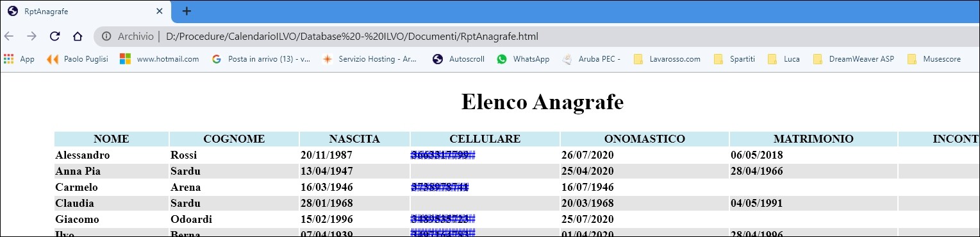The width and height of the screenshot is (980, 237).
Task: Click birth date 20/11/1987
Action: 326,155
